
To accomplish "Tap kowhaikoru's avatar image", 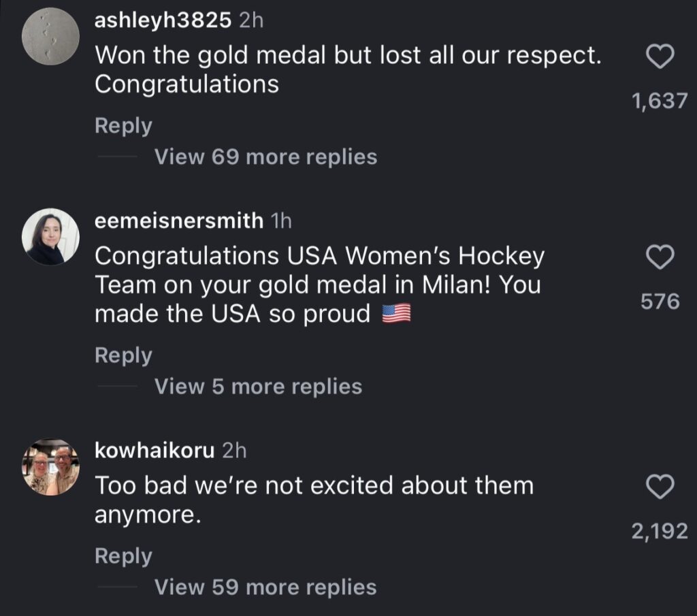I will [x=52, y=466].
